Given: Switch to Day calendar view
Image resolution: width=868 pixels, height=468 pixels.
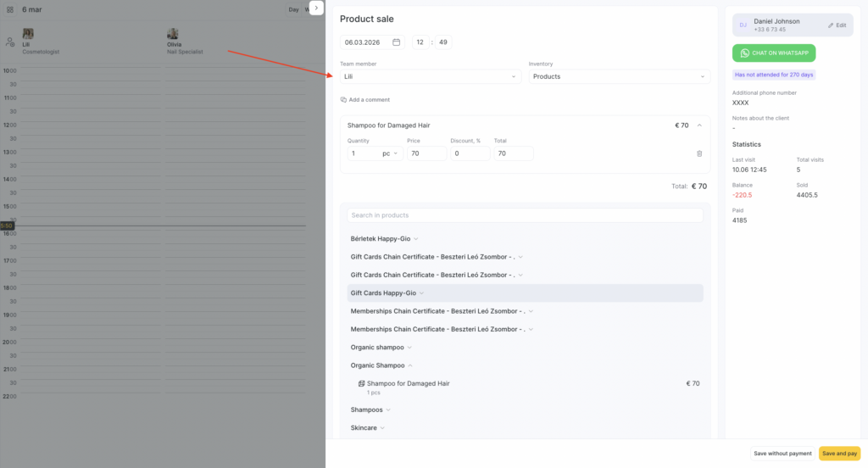Looking at the screenshot, I should click(x=293, y=9).
